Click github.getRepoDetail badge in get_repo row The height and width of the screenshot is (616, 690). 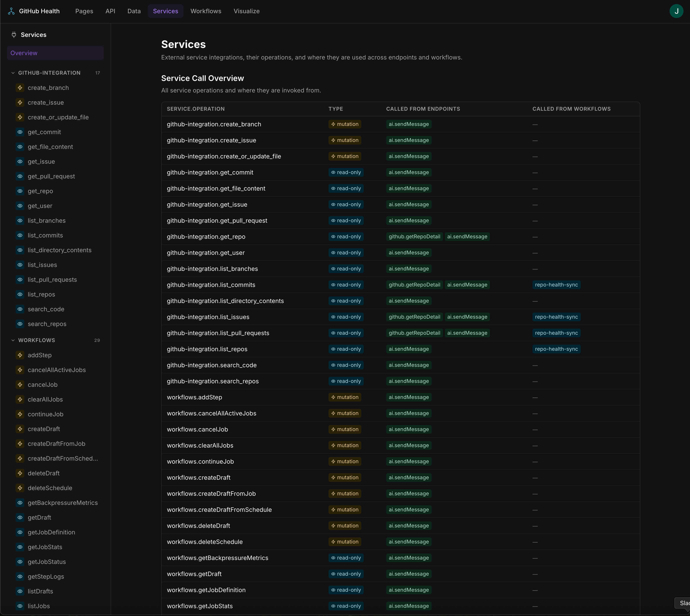(414, 237)
